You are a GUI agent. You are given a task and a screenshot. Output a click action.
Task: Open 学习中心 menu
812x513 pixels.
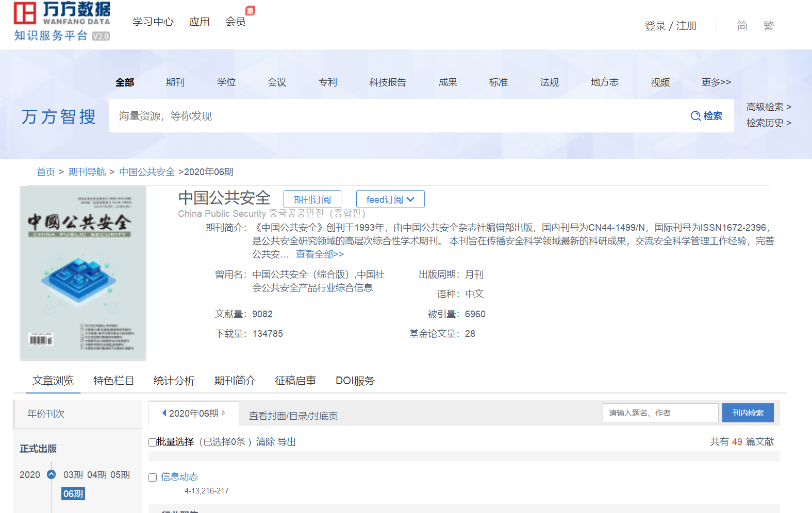point(153,22)
